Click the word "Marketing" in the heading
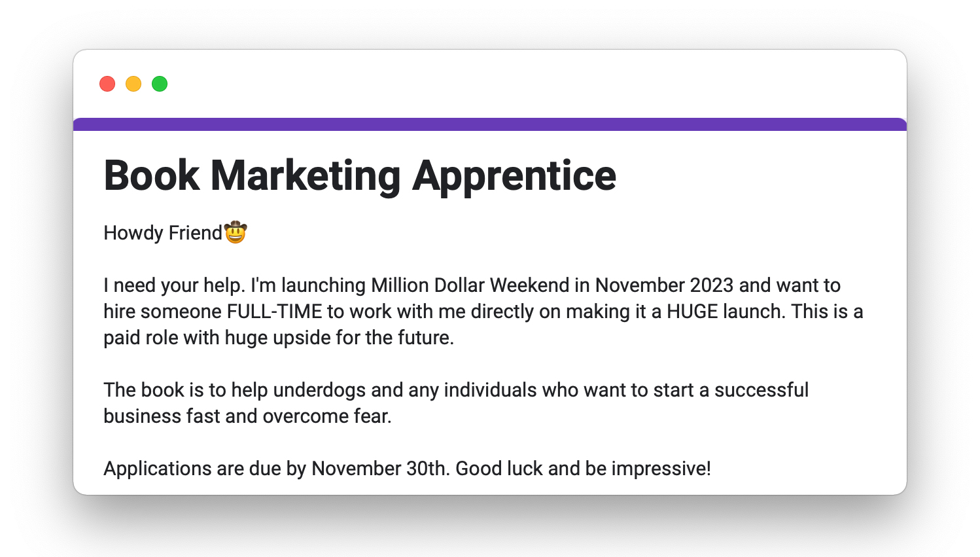 (x=306, y=175)
